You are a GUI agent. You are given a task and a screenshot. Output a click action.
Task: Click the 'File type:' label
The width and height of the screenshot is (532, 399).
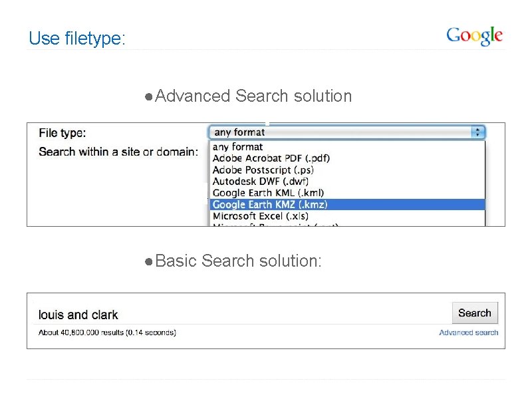click(63, 133)
